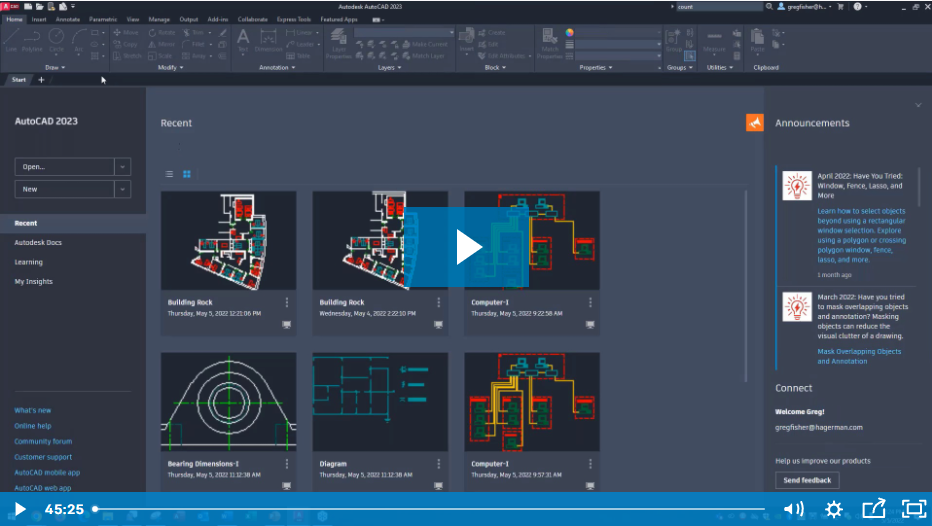Select the Circle tool
932x526 pixels.
click(56, 40)
